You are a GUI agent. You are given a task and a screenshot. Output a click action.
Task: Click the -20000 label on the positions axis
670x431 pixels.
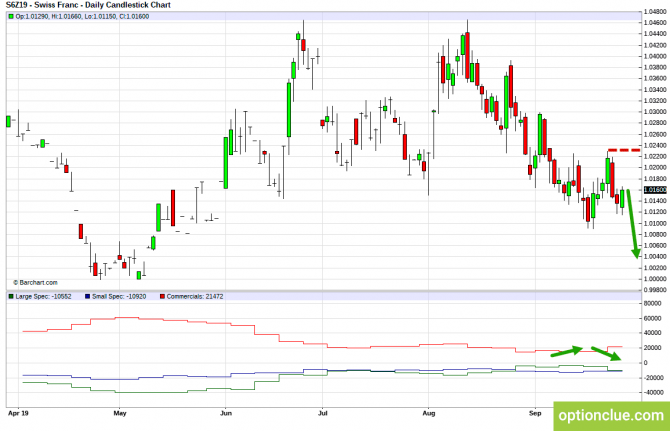coord(653,378)
